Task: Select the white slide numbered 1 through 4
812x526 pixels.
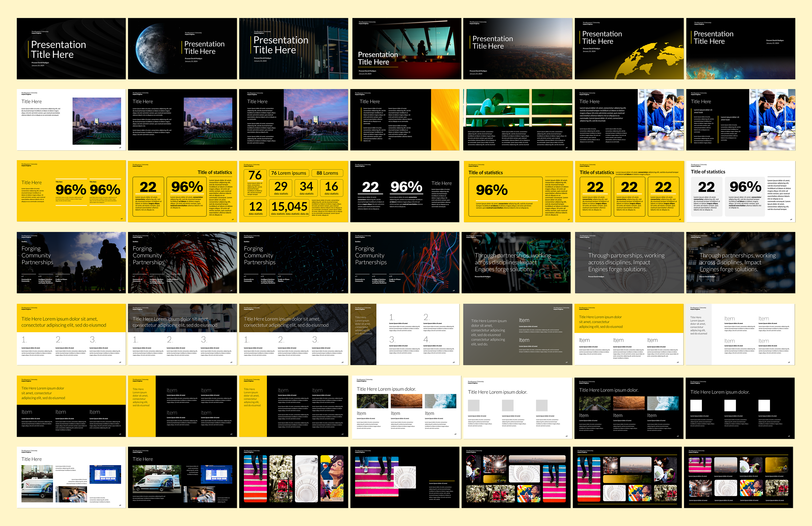Action: pos(405,335)
